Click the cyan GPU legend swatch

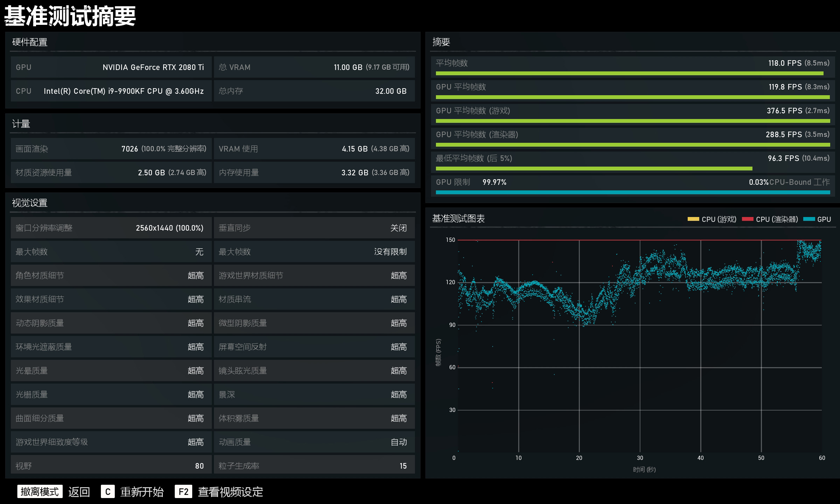tap(809, 219)
